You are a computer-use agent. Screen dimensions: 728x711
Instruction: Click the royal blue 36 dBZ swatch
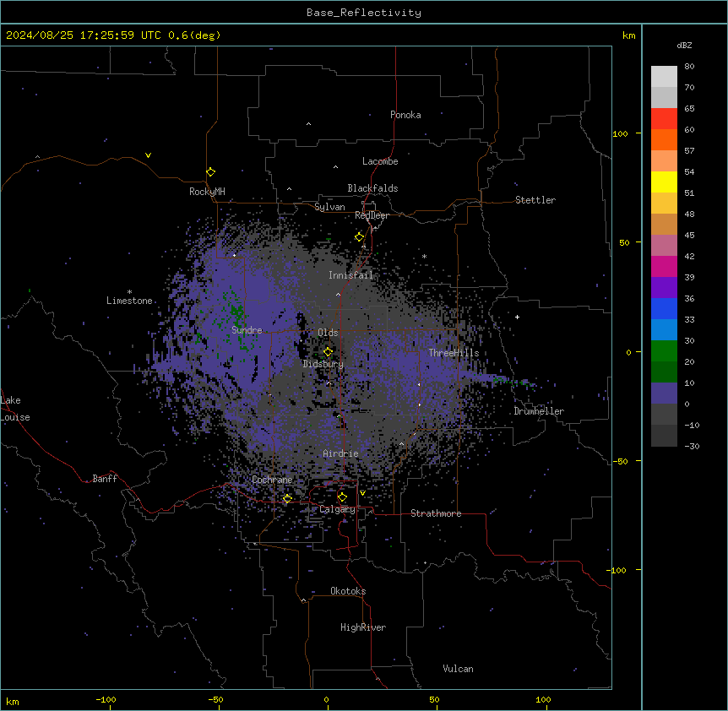point(664,308)
